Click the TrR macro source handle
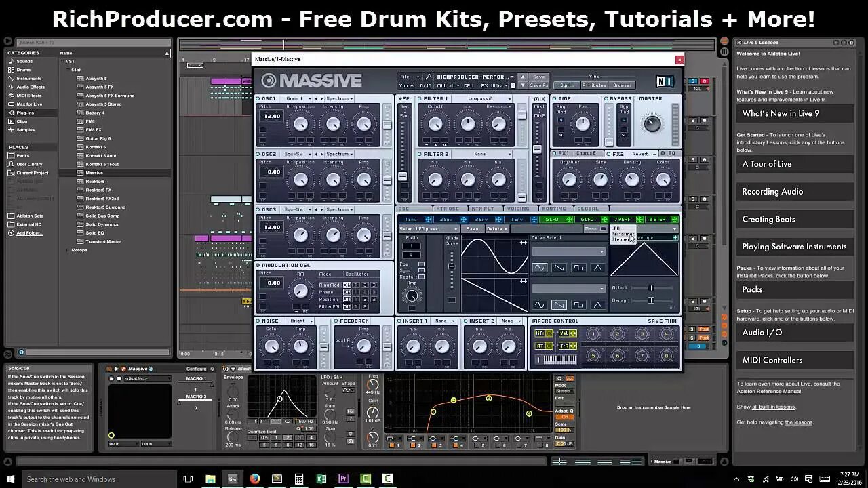This screenshot has height=488, width=868. click(573, 346)
